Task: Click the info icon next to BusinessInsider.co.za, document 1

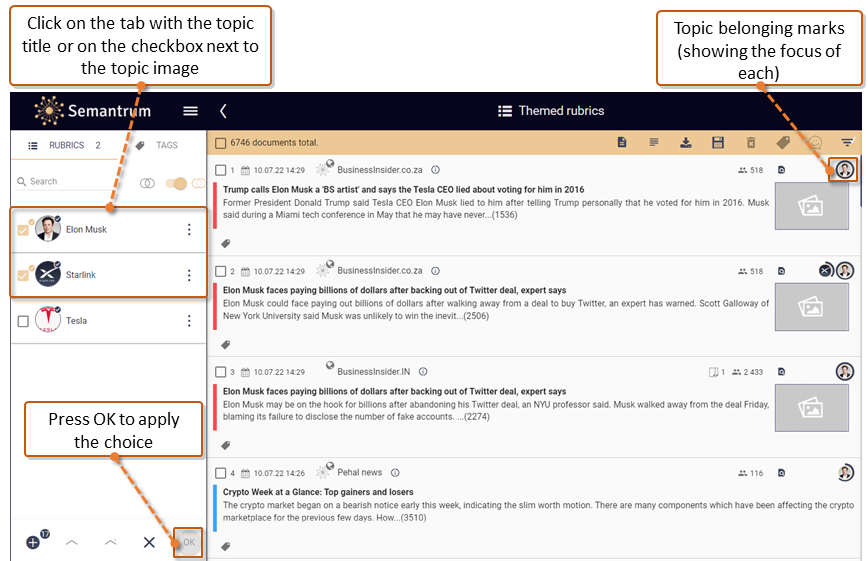Action: pos(436,170)
